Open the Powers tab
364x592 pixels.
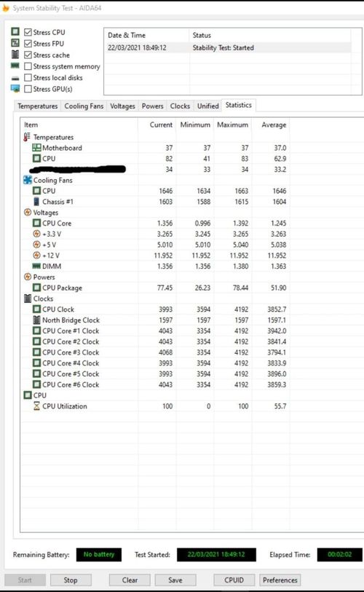click(153, 106)
